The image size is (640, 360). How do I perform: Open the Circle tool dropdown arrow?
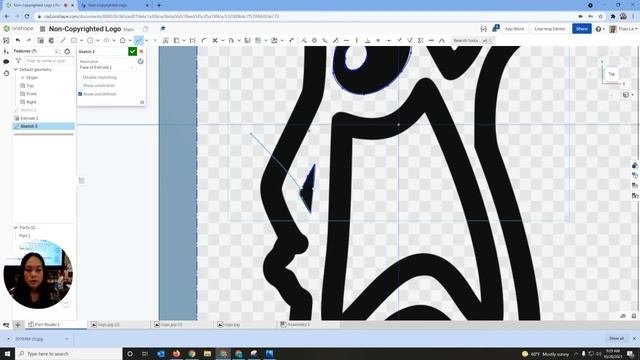[x=98, y=40]
